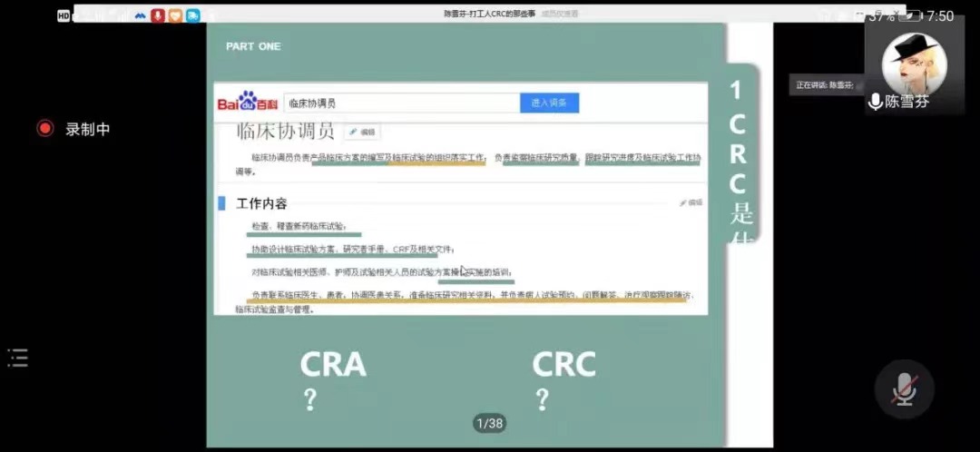980x452 pixels.
Task: Click the red recording indicator icon
Action: point(45,129)
